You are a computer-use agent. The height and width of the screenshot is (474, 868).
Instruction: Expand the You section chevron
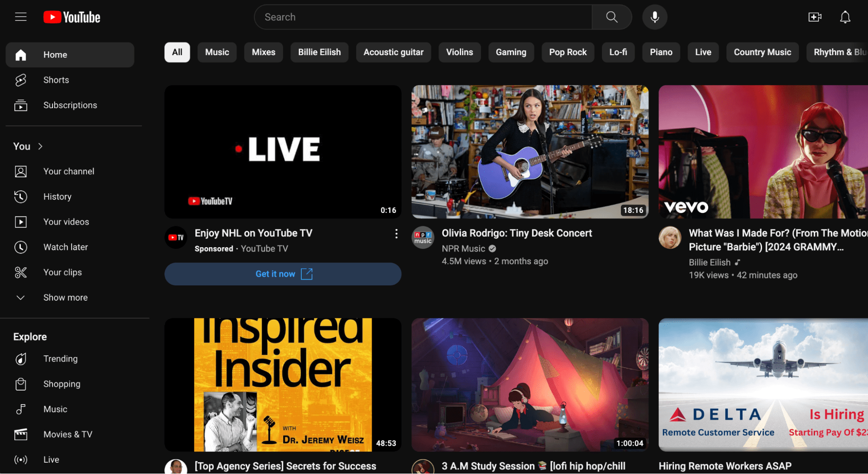pyautogui.click(x=40, y=146)
